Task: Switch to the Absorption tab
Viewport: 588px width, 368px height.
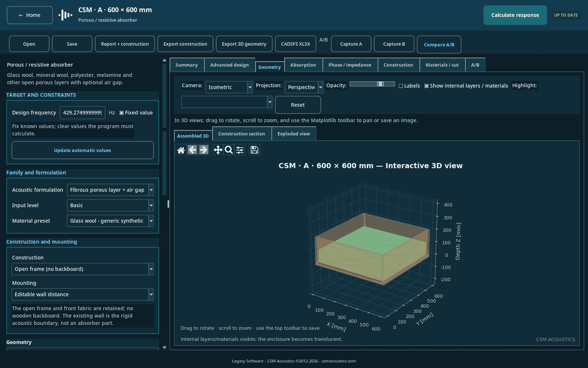Action: 303,65
